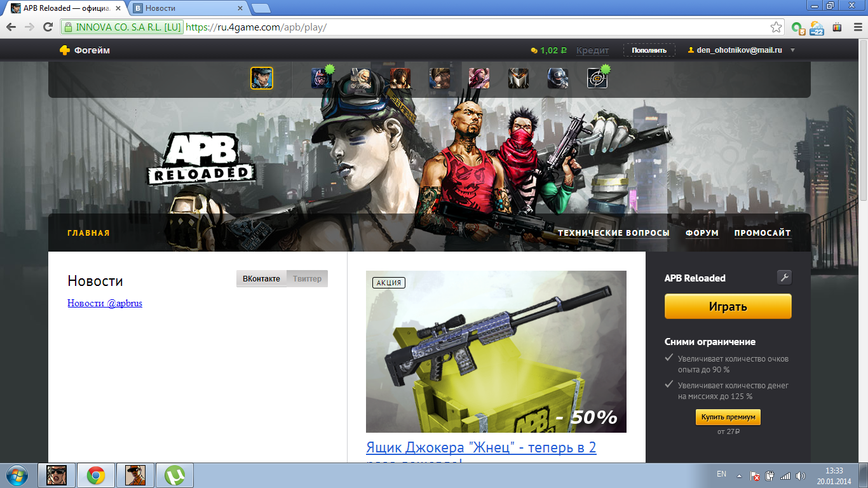This screenshot has height=488, width=868.
Task: Open the uTorrent taskbar icon
Action: coord(175,475)
